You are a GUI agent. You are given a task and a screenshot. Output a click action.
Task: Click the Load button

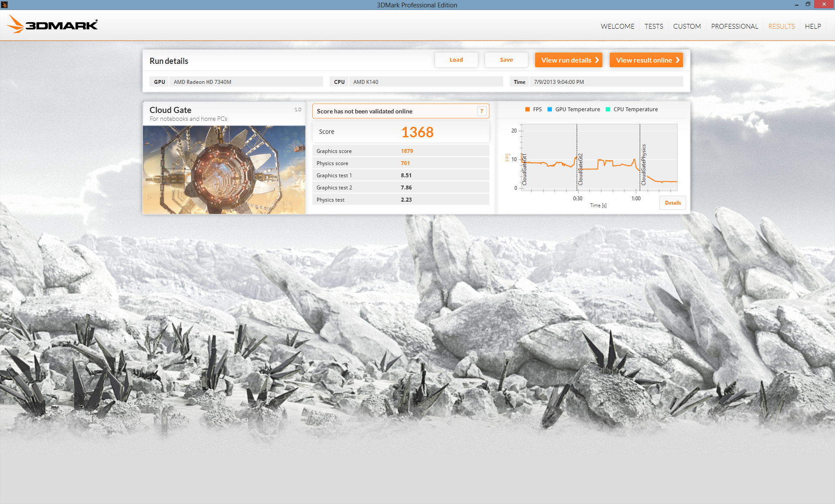click(456, 60)
